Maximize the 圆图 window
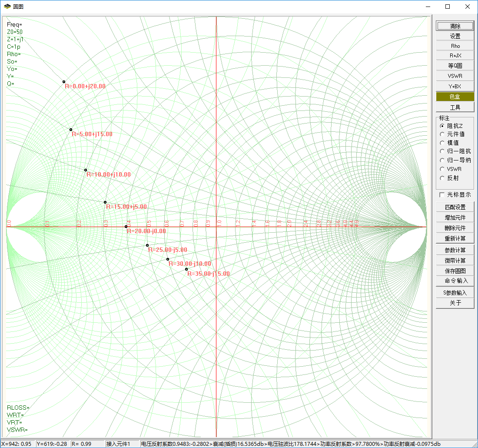 pos(448,7)
